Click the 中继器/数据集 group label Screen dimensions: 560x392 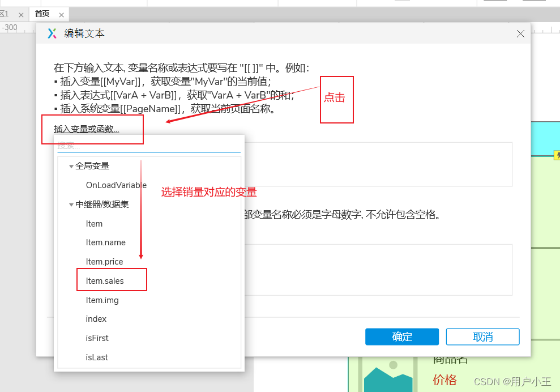coord(102,204)
